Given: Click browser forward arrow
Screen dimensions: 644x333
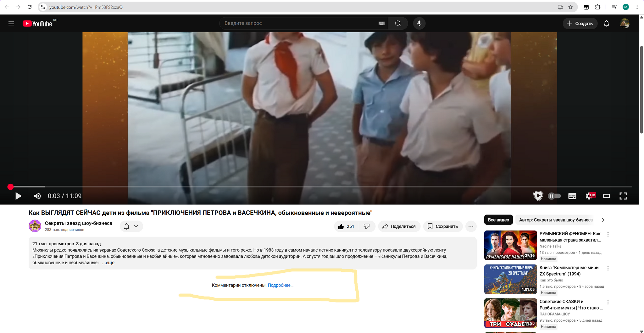Looking at the screenshot, I should [x=18, y=7].
